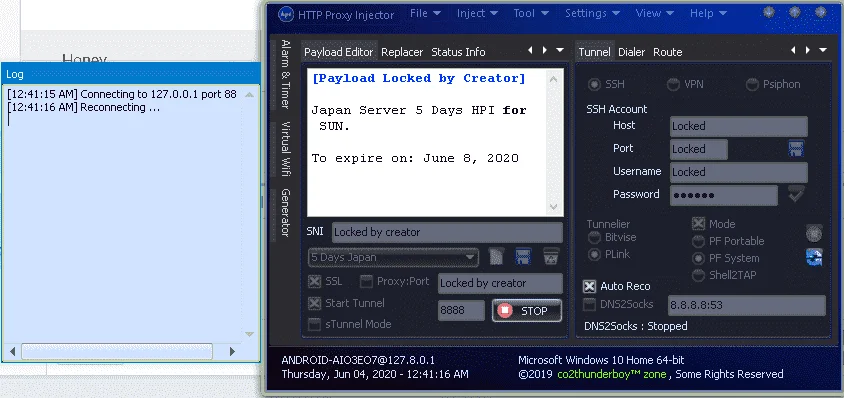Click the checkmark icon beside Password field
This screenshot has width=844, height=398.
click(x=796, y=194)
